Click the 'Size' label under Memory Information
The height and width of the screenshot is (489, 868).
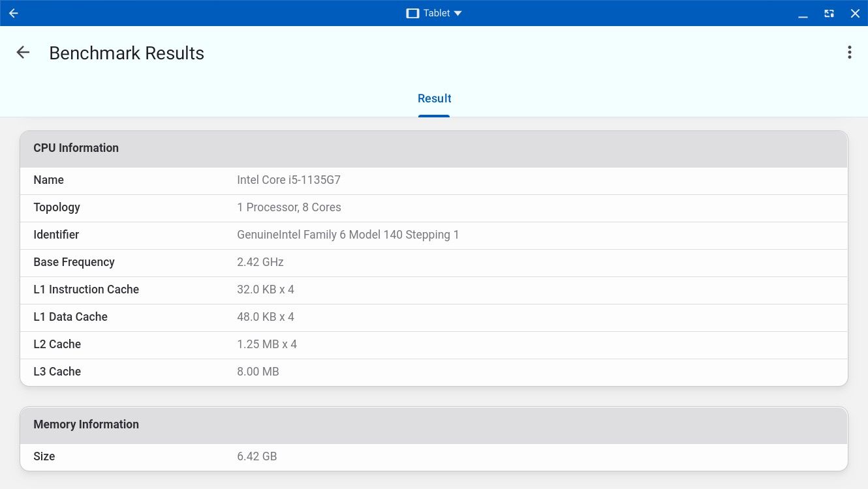44,456
